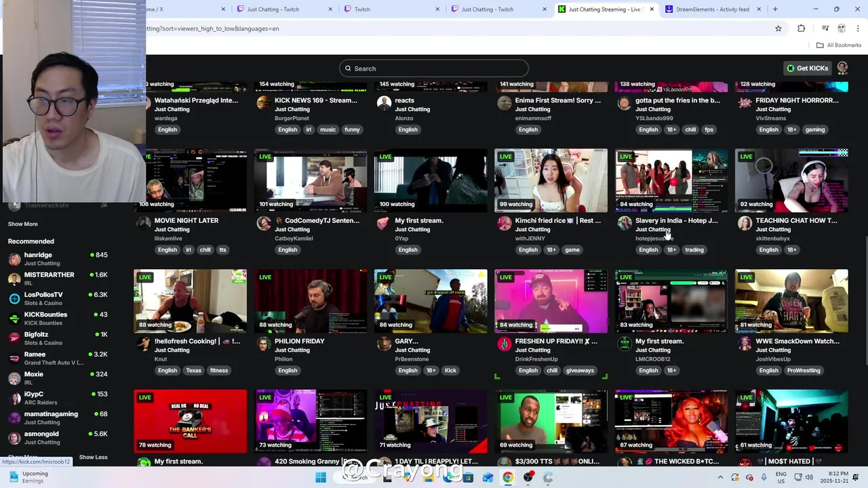The image size is (868, 488).
Task: Expand the sidebar with Show More
Action: [x=23, y=224]
